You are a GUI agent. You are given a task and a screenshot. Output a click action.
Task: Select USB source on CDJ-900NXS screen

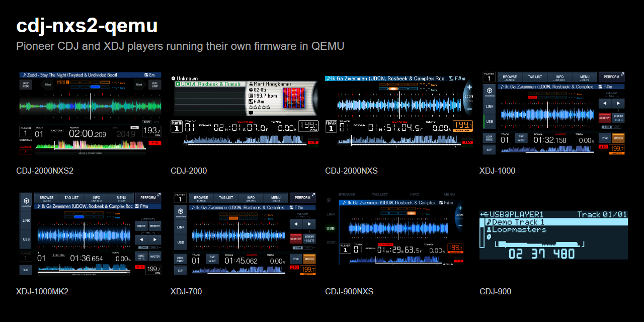click(331, 228)
